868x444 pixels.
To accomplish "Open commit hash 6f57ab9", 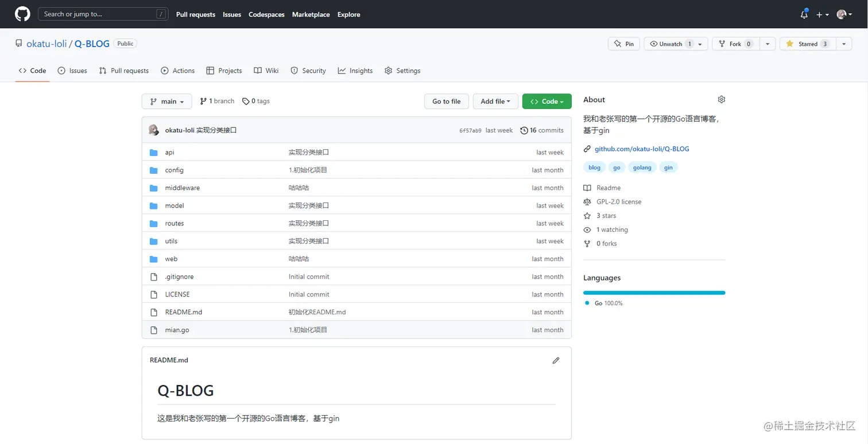I will [470, 130].
